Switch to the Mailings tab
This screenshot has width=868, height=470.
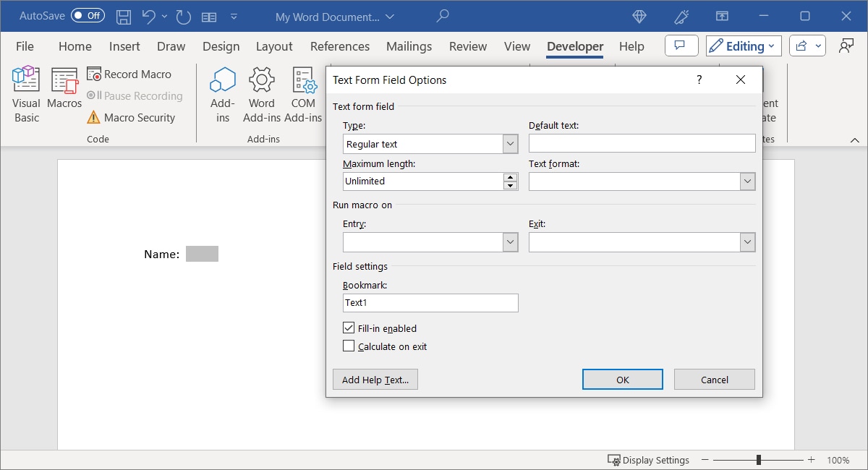409,46
